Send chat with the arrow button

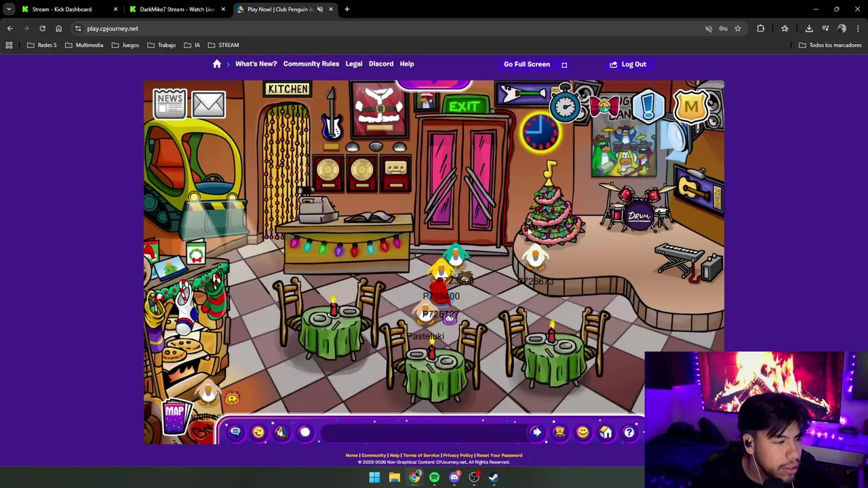[x=536, y=432]
